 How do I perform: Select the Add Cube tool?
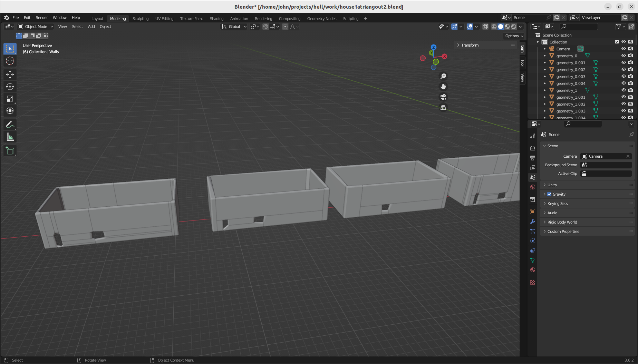pyautogui.click(x=10, y=150)
